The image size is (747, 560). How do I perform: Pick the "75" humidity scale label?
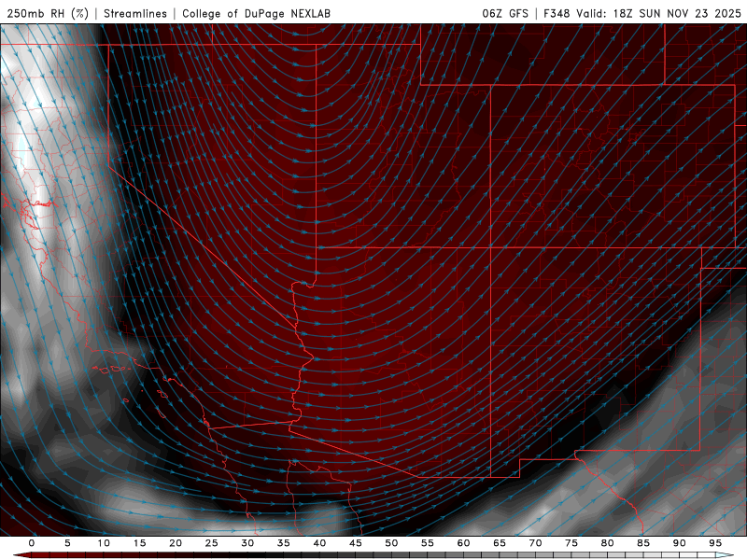[x=571, y=543]
